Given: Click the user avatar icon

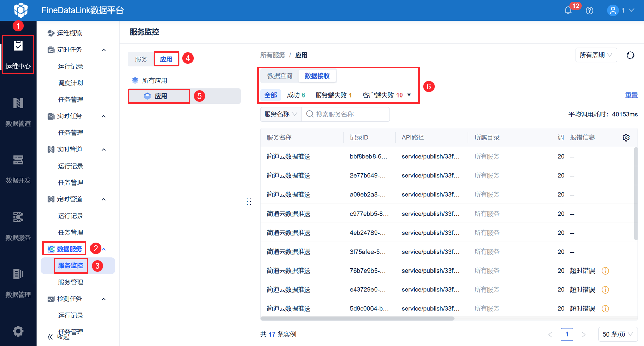Looking at the screenshot, I should click(x=613, y=10).
